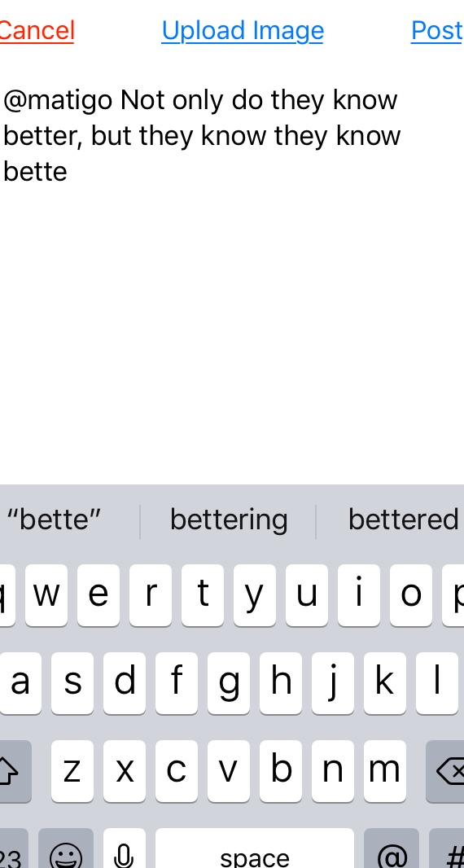
Task: Open the Upload Image option
Action: pos(243,31)
